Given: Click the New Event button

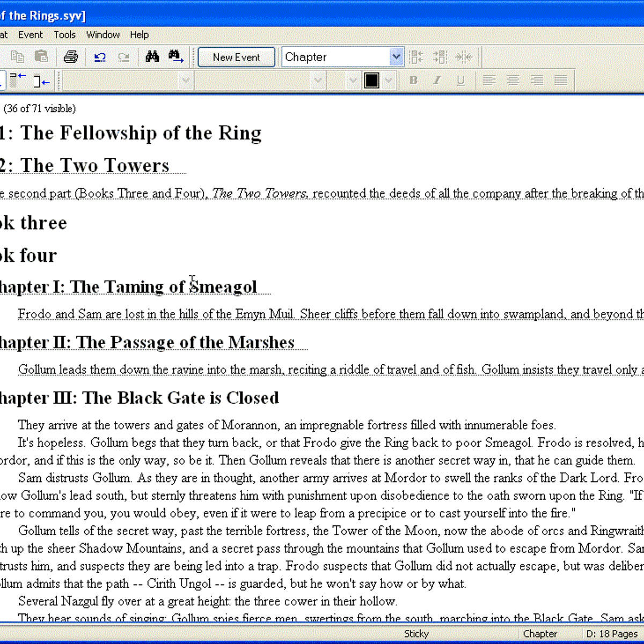Looking at the screenshot, I should 236,57.
